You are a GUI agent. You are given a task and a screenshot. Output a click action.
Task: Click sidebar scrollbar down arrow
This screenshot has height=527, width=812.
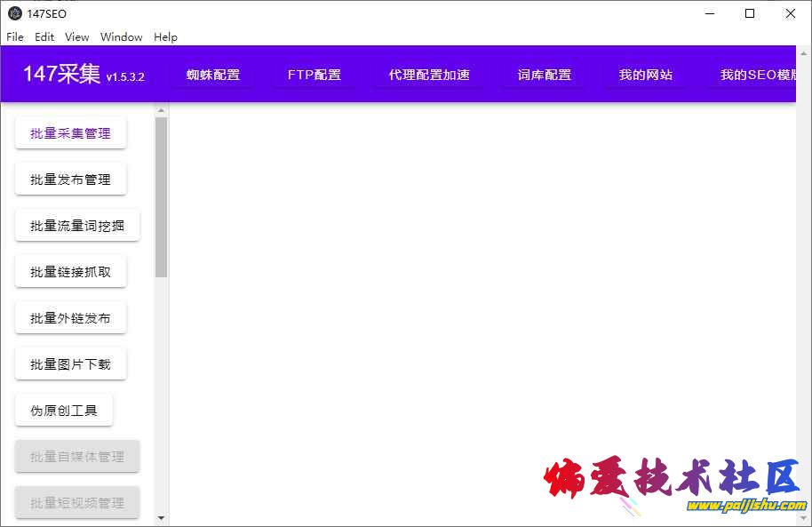coord(161,517)
